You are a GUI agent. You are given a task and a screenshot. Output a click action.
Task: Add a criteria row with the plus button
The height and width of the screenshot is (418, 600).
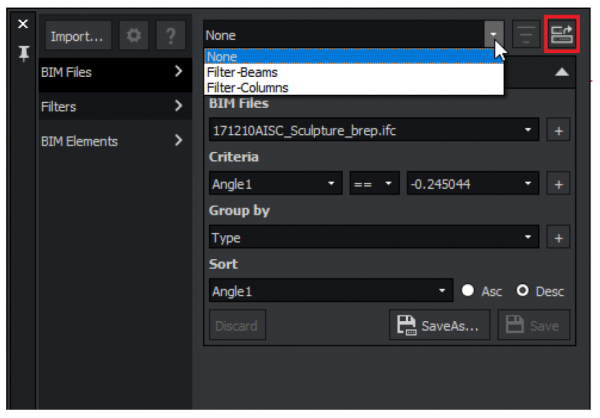[x=558, y=184]
